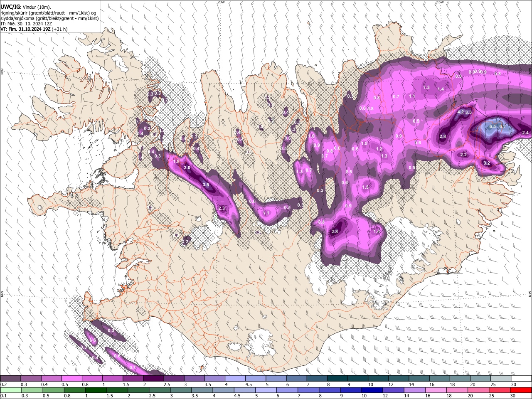Select the 'rigning/skúrir' legend description line
The height and width of the screenshot is (399, 532).
point(48,13)
